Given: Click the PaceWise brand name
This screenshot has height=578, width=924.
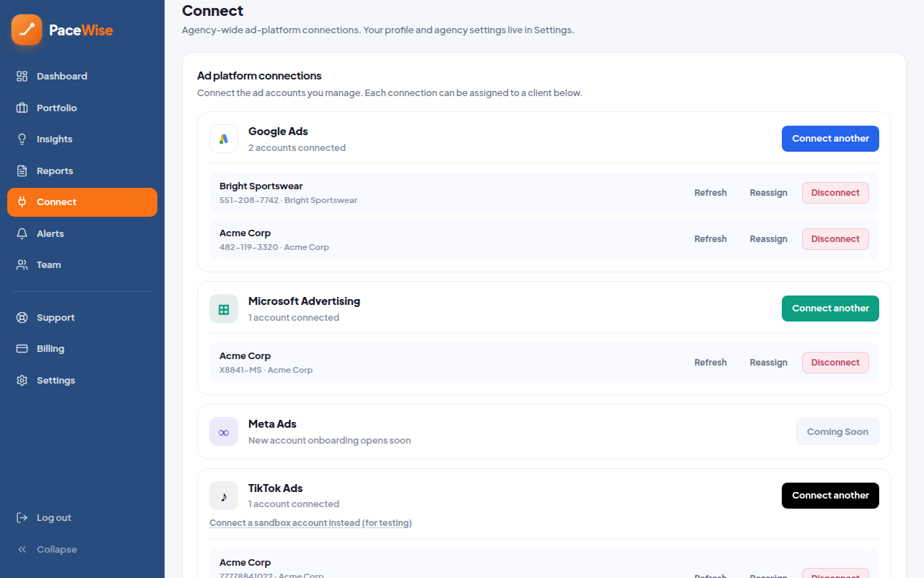Looking at the screenshot, I should 81,30.
